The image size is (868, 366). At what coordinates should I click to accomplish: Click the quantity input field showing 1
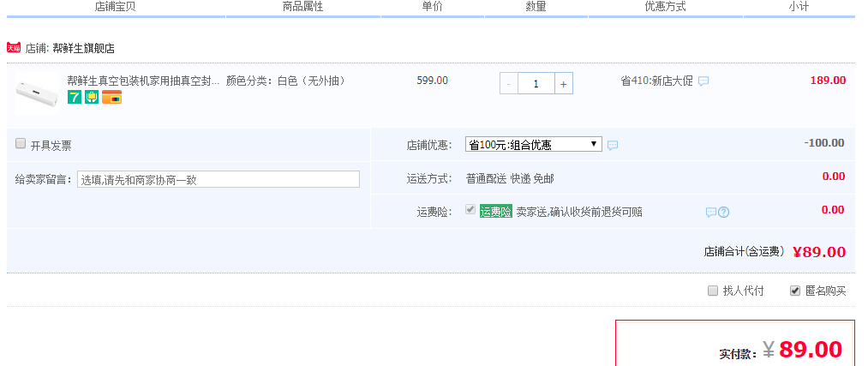coord(536,84)
